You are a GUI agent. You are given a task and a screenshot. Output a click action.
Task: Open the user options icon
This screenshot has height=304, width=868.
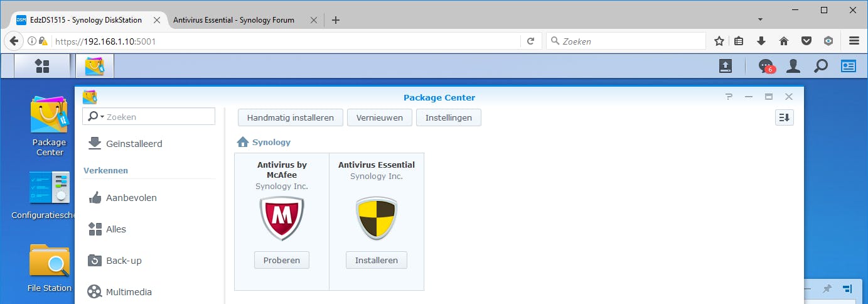click(x=793, y=66)
